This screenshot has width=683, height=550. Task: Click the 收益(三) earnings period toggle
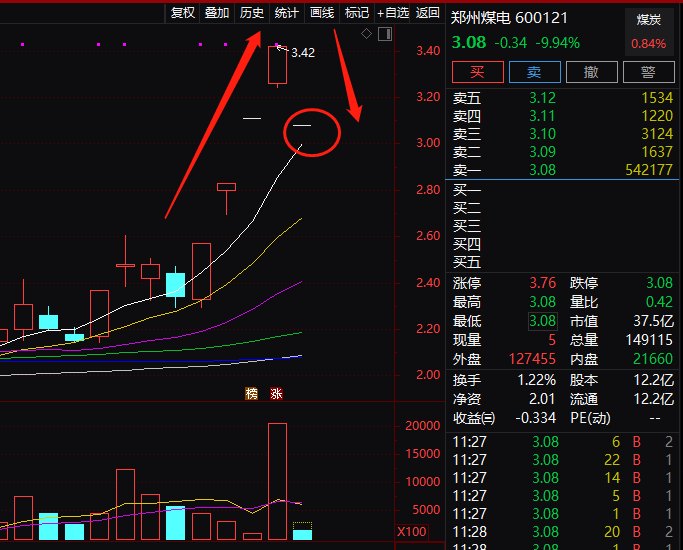[474, 418]
